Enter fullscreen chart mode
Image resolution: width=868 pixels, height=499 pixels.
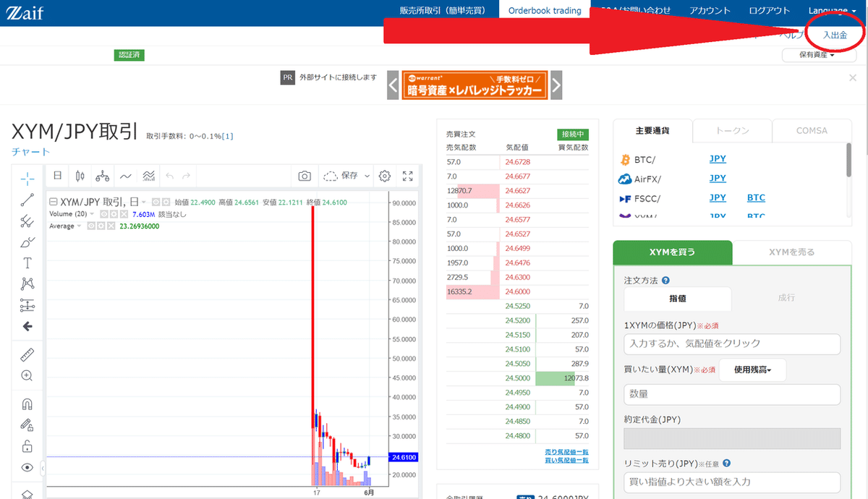click(x=408, y=176)
